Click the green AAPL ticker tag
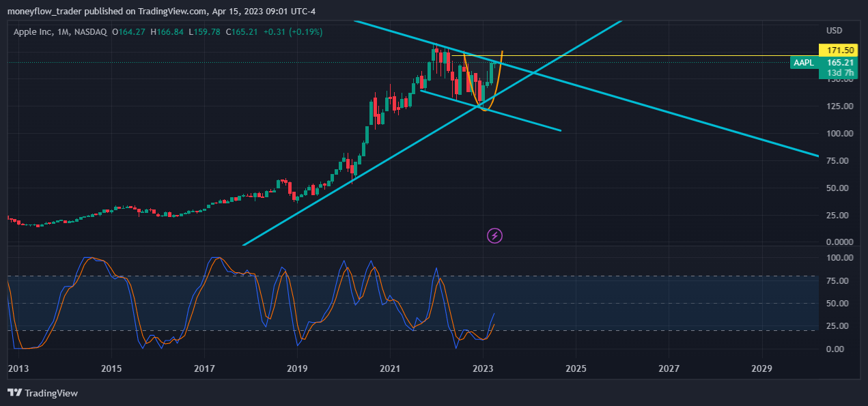The height and width of the screenshot is (406, 868). coord(803,63)
